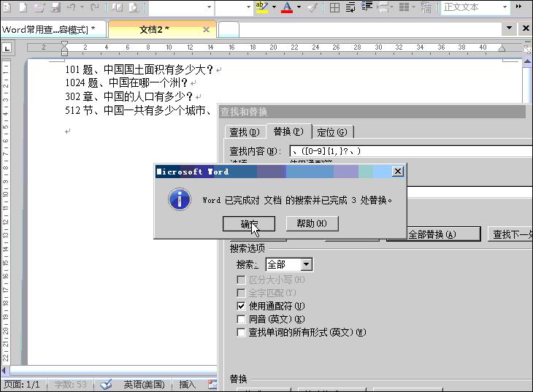This screenshot has width=533, height=392.
Task: Toggle the 同音(英文) checkbox
Action: coord(241,319)
